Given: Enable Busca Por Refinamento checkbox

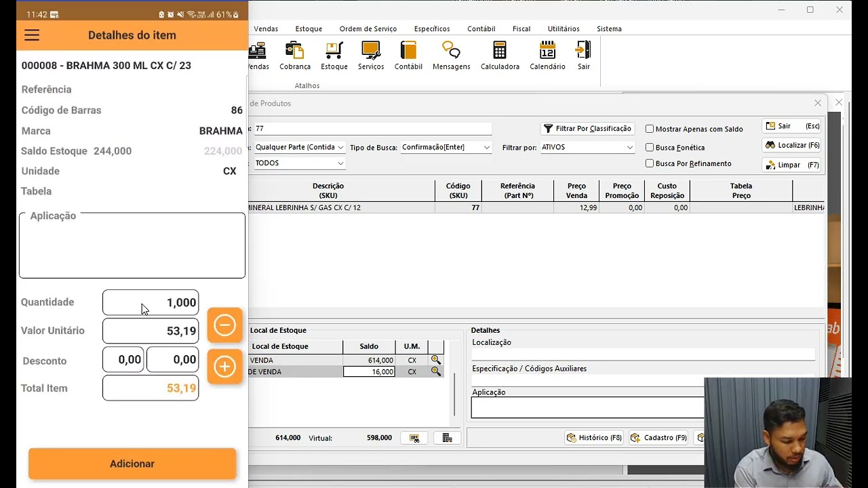Looking at the screenshot, I should (x=650, y=163).
